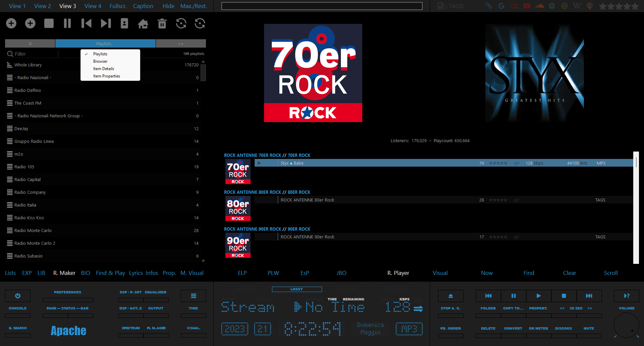Switch to the View 2 tab

pyautogui.click(x=43, y=6)
